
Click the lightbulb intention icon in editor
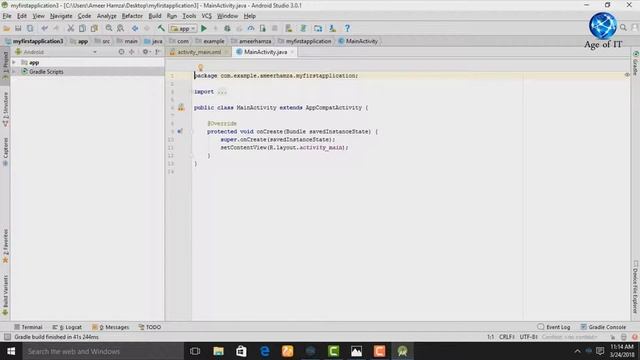point(200,67)
